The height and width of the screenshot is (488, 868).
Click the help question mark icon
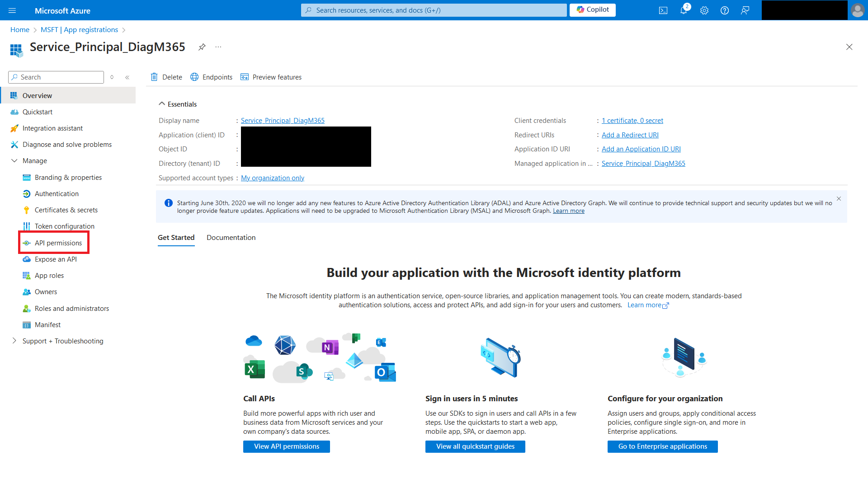click(x=724, y=10)
